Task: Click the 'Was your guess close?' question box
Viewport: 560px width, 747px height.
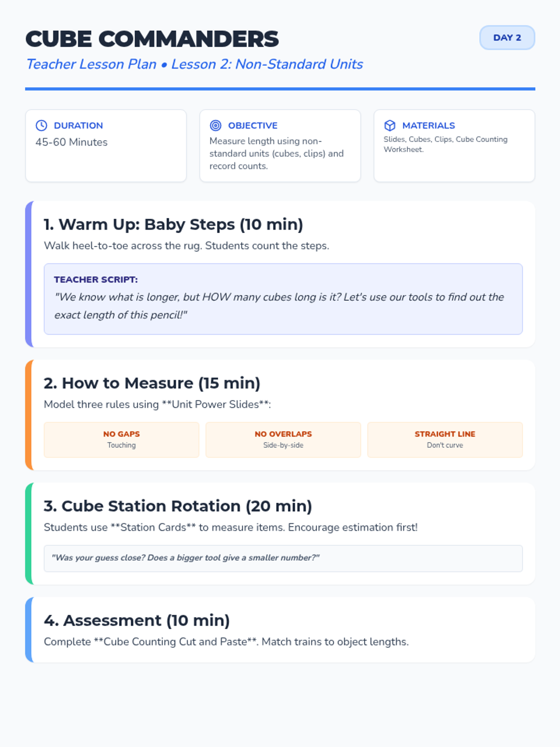Action: (x=283, y=558)
